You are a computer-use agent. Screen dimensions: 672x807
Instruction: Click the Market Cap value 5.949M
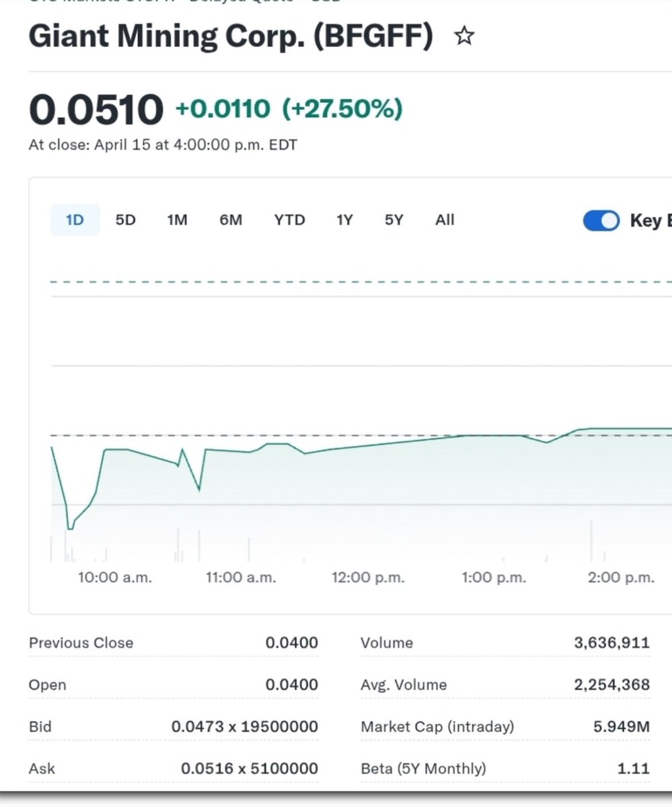click(x=622, y=726)
